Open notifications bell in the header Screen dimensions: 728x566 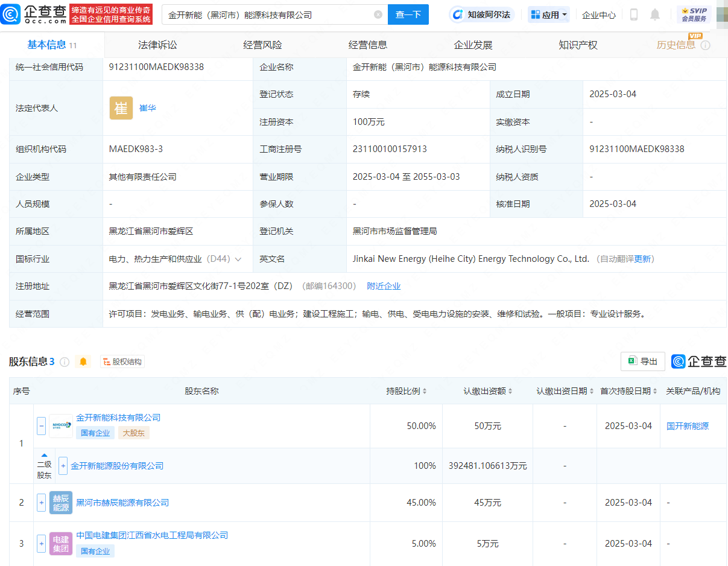[x=655, y=14]
